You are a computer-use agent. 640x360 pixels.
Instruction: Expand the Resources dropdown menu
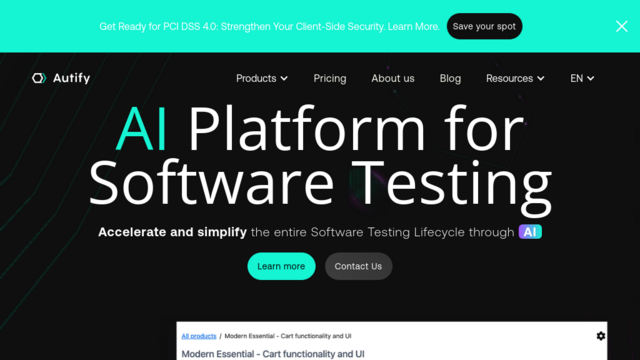coord(515,78)
